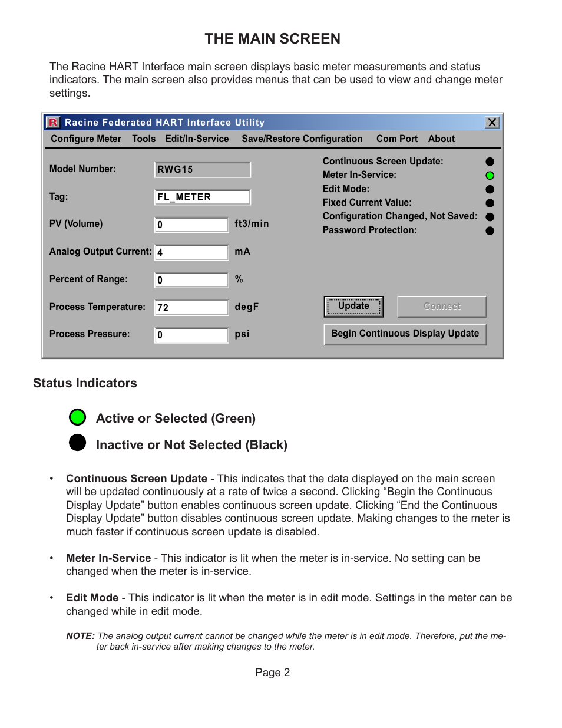Click the 'Edit Mode:' status label
562x728 pixels.
(x=346, y=189)
